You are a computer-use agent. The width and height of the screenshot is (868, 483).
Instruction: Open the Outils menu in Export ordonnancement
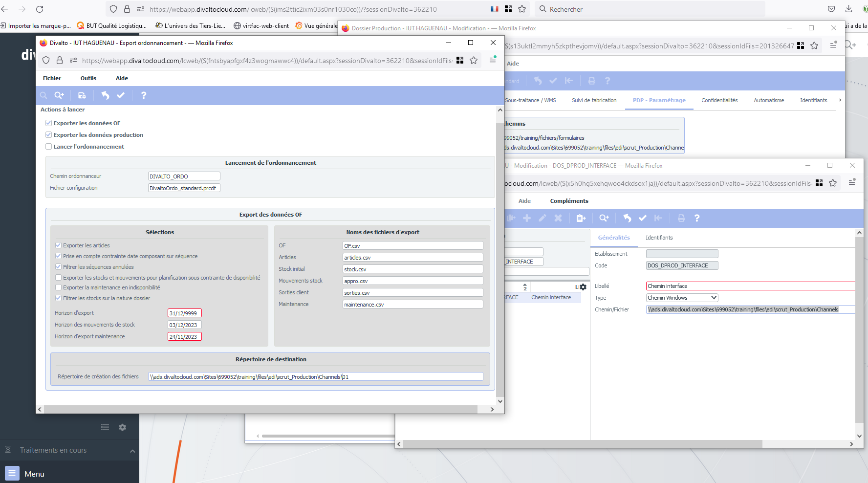(88, 78)
